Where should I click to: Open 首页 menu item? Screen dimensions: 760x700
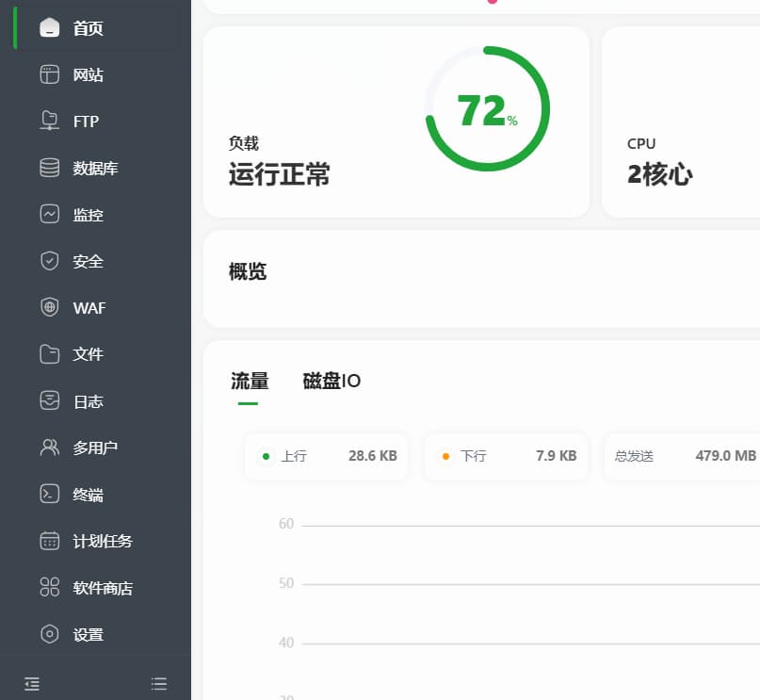[89, 28]
